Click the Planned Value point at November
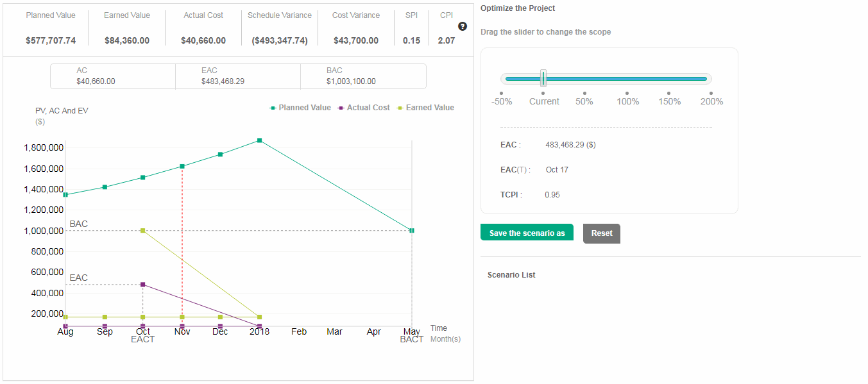Viewport: 868px width, 384px height. click(x=182, y=166)
